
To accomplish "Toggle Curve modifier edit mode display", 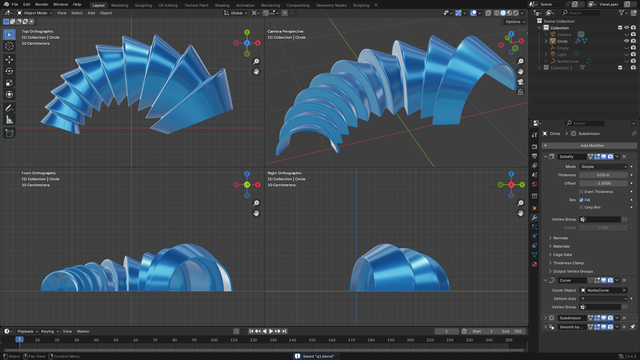I will click(597, 280).
